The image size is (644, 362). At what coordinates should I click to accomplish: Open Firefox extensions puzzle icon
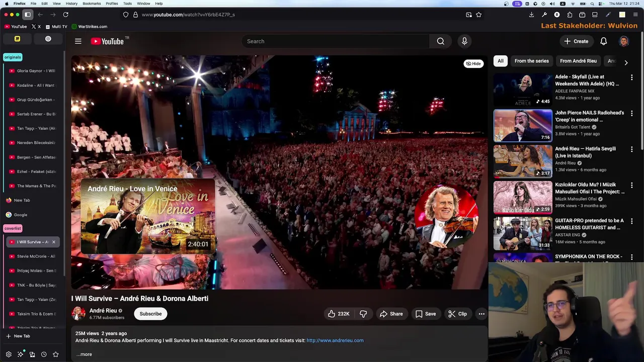[x=570, y=15]
